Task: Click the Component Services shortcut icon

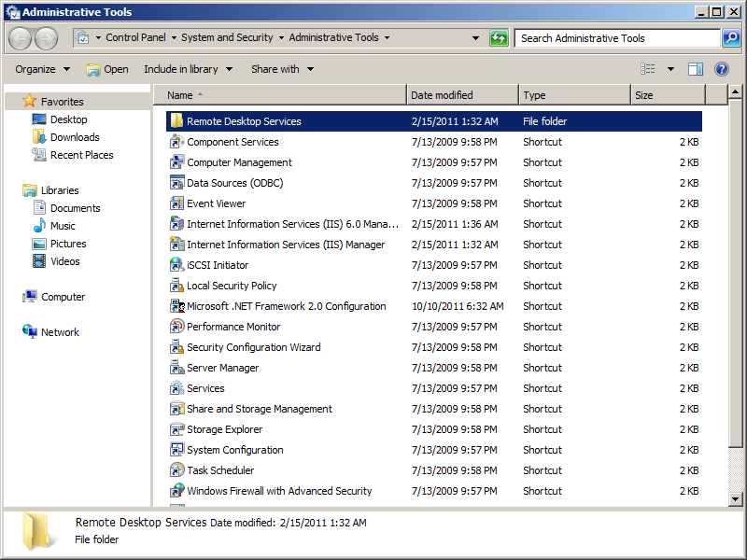Action: [176, 142]
